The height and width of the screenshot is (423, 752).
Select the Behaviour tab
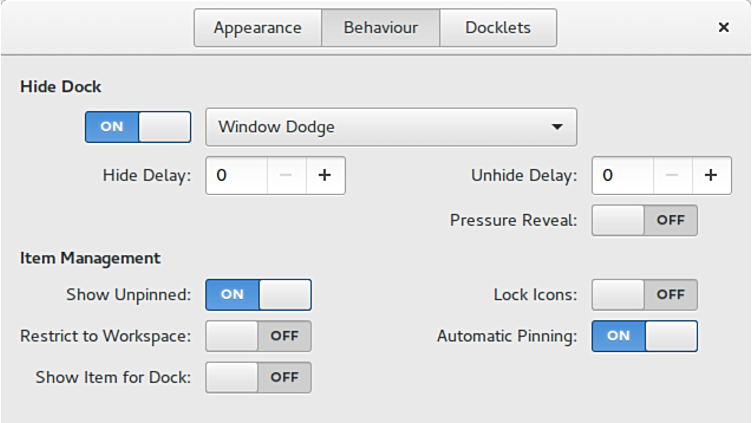pyautogui.click(x=380, y=28)
